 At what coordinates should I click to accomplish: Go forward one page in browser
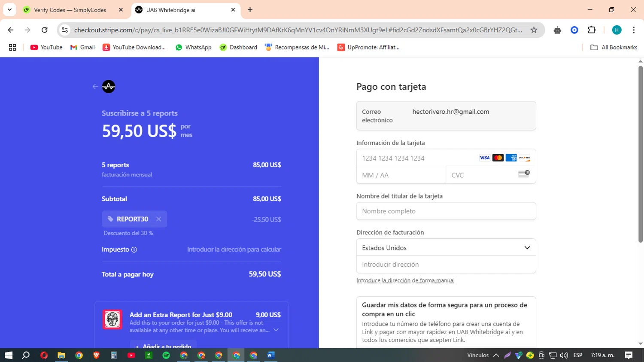tap(27, 30)
